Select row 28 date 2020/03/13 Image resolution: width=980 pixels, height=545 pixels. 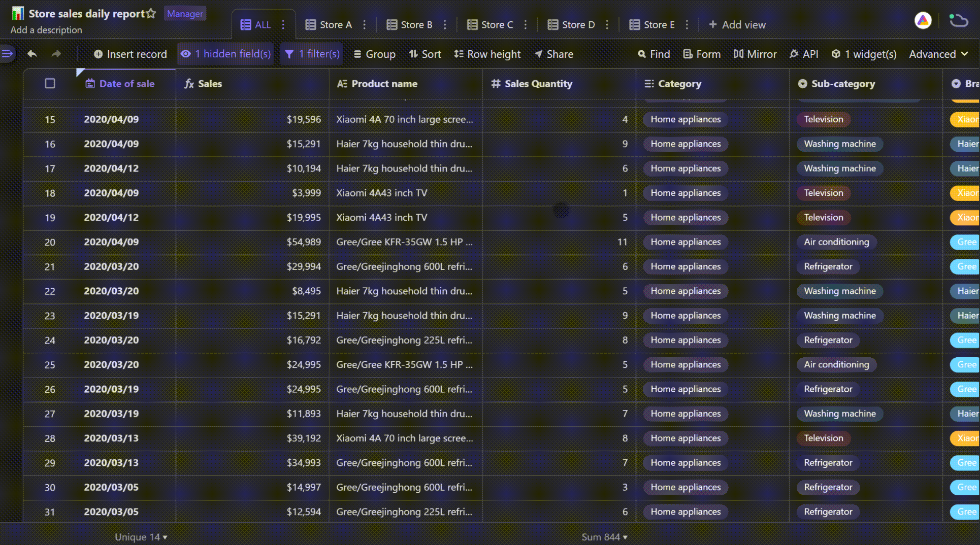pyautogui.click(x=111, y=438)
